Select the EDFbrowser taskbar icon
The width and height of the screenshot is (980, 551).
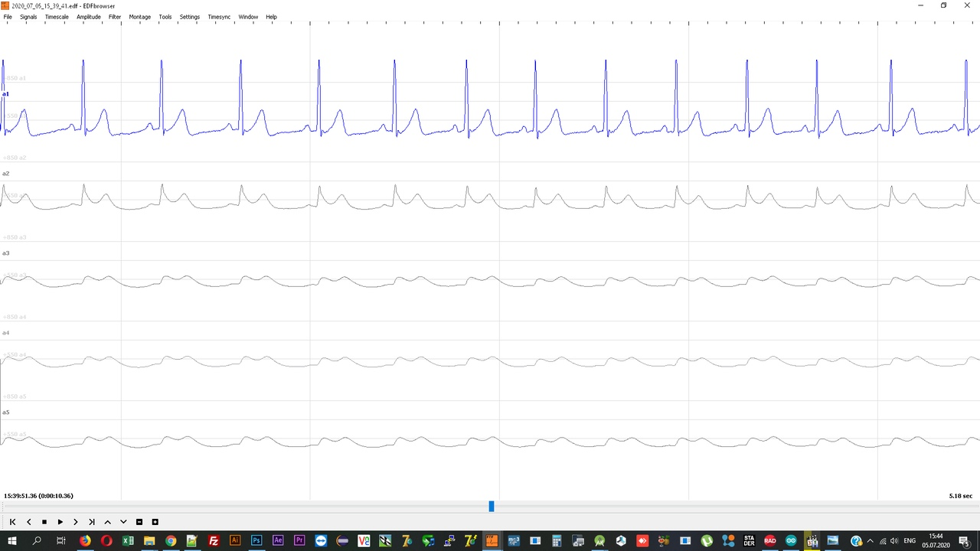point(492,541)
